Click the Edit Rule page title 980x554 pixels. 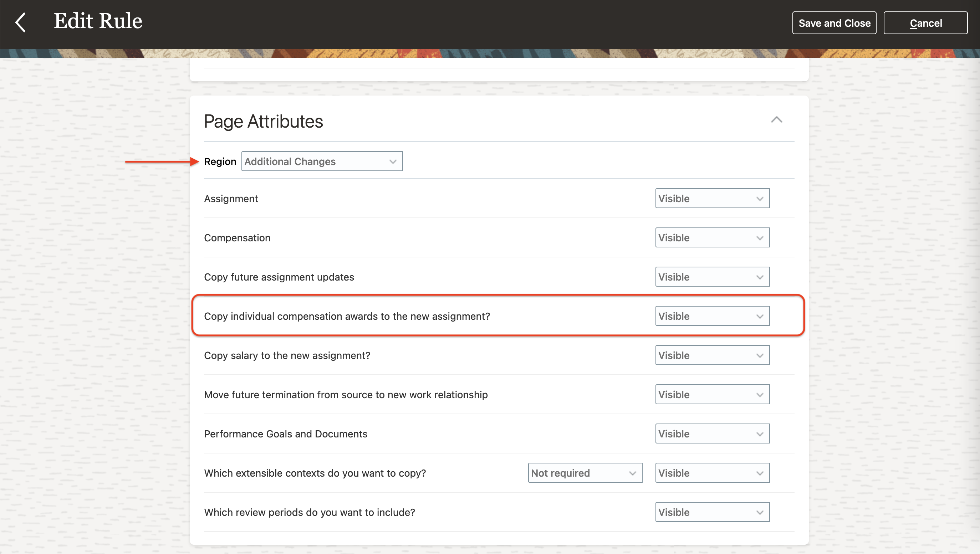(98, 21)
